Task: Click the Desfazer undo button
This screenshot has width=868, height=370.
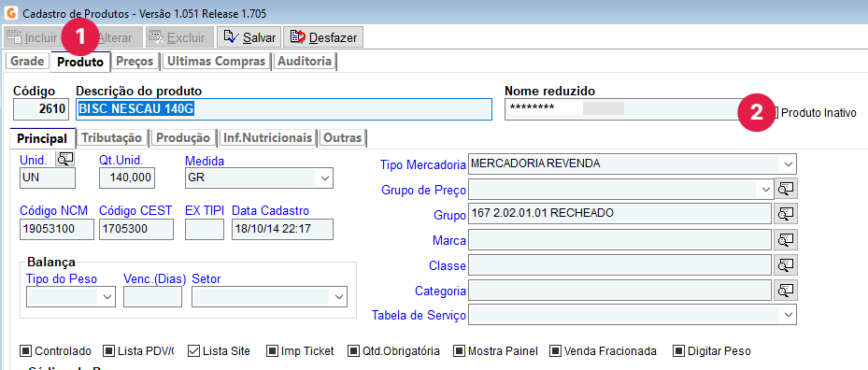Action: click(323, 37)
